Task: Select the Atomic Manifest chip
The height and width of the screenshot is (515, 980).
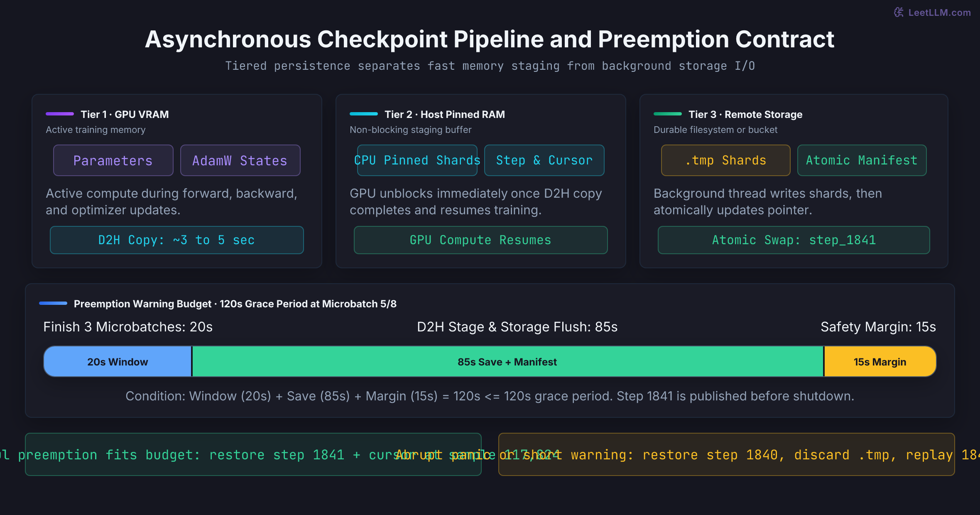Action: (x=862, y=160)
